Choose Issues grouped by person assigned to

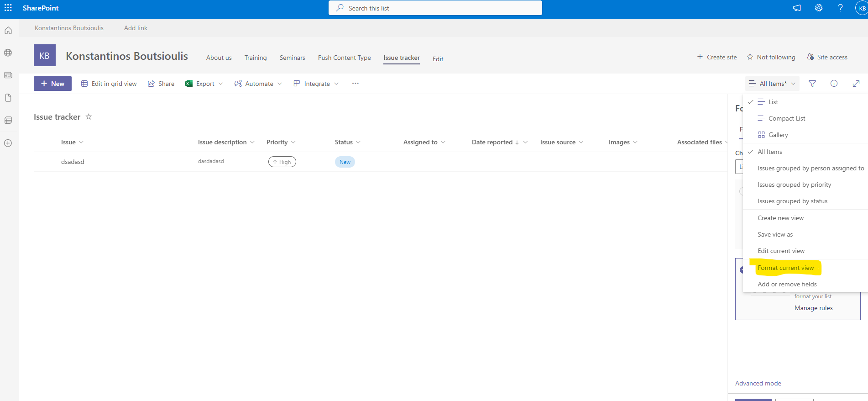(805, 168)
